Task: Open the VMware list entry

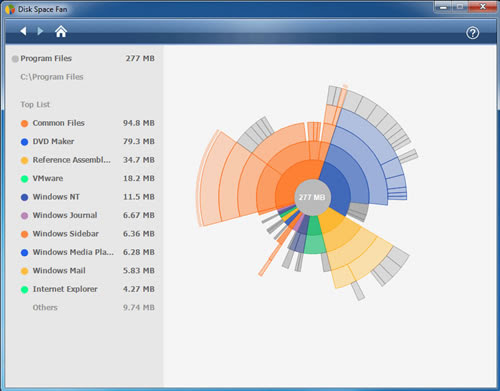Action: point(88,178)
